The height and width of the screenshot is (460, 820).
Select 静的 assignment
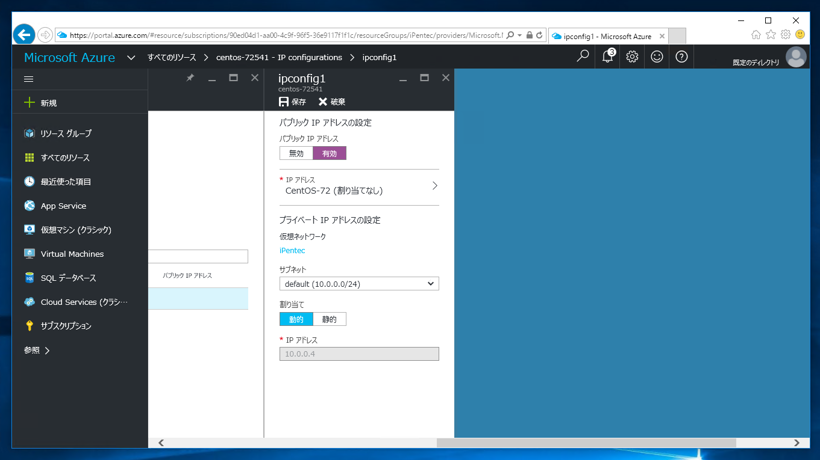point(329,319)
